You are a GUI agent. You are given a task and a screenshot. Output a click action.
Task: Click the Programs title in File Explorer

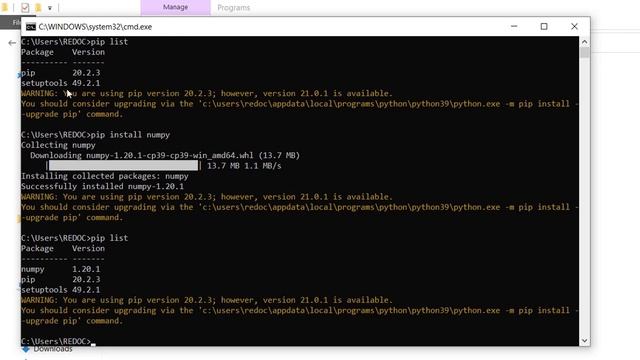[233, 8]
